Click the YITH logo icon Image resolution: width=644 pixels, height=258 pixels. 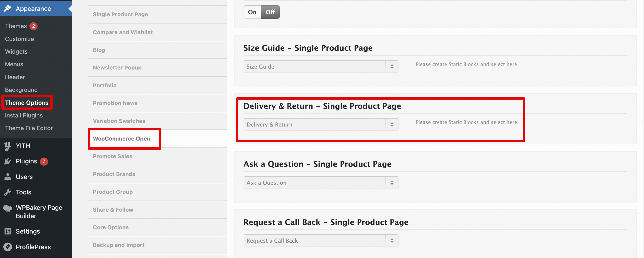pyautogui.click(x=8, y=146)
